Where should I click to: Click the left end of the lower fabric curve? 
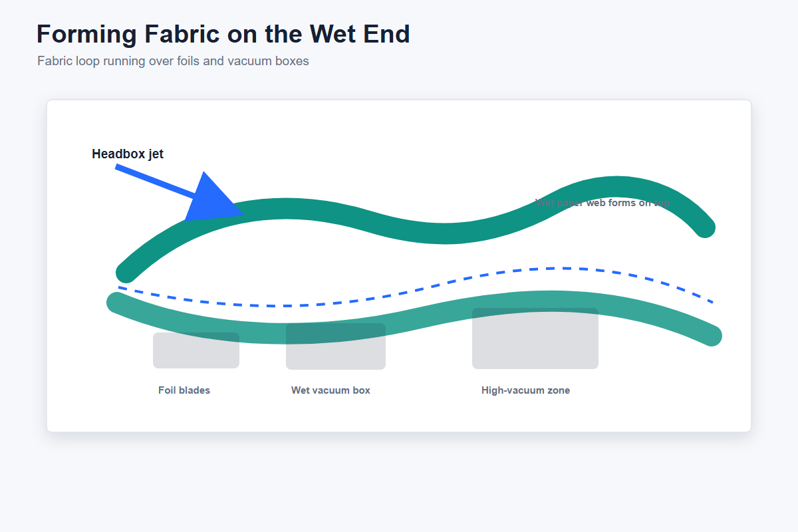(x=116, y=302)
